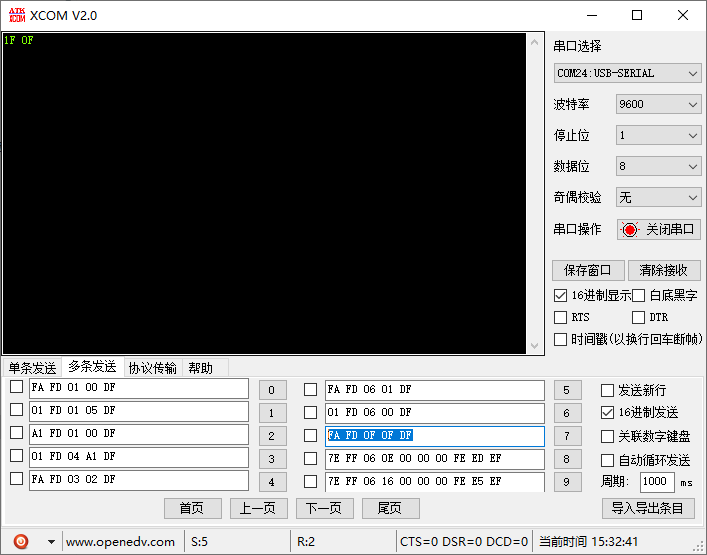Click the A1 FD 01 00 DF input field
The width and height of the screenshot is (707, 555).
(x=139, y=435)
